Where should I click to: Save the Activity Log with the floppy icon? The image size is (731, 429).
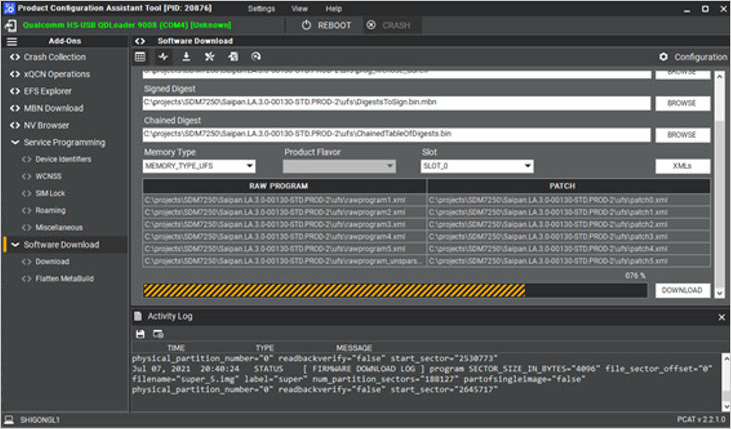click(x=140, y=334)
